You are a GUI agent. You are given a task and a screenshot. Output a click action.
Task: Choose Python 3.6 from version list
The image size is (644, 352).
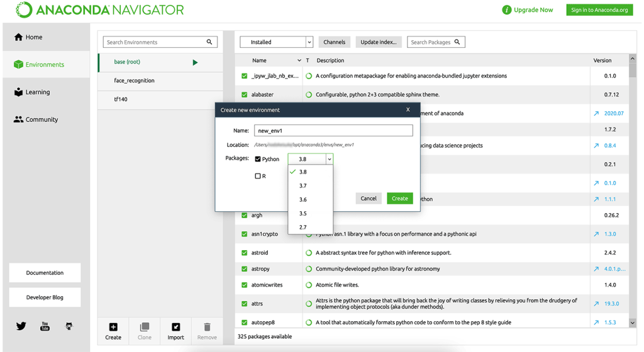pyautogui.click(x=303, y=200)
